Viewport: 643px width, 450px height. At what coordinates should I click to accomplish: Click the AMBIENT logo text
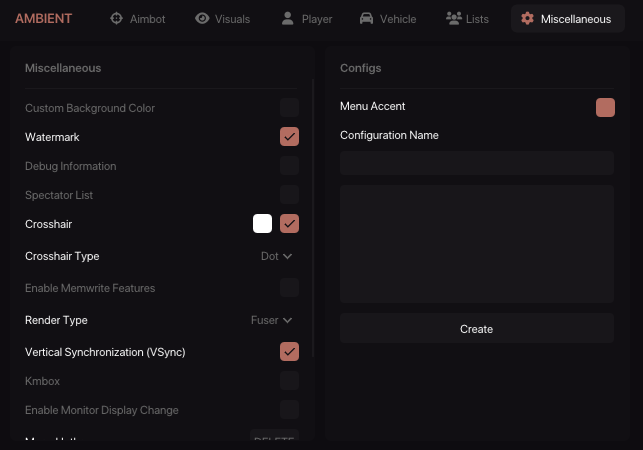[x=43, y=18]
